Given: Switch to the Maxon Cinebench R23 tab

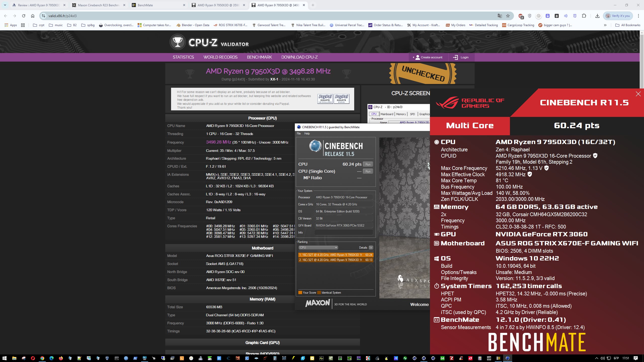Looking at the screenshot, I should (99, 5).
